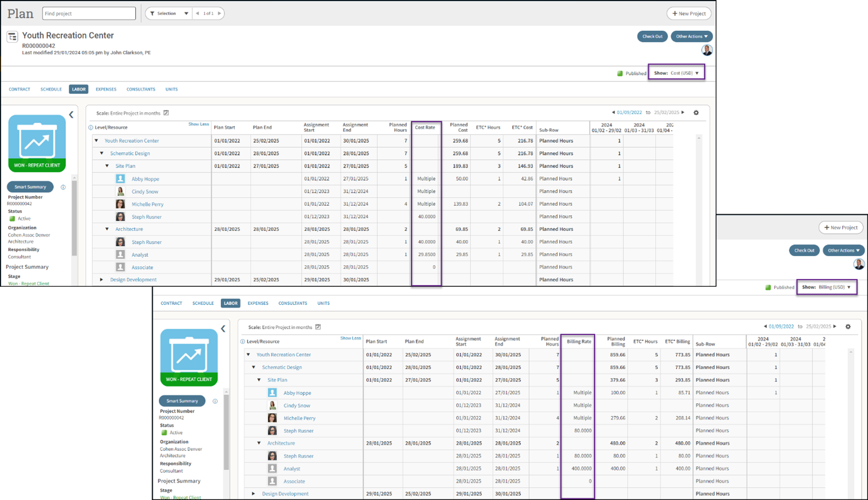Collapse the Architecture row in the Cost Rate grid

tap(107, 229)
